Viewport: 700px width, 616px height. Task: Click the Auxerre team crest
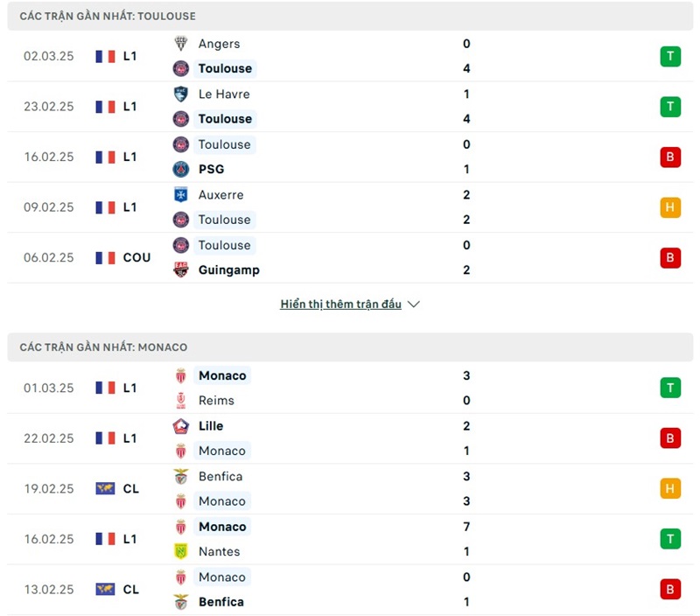pos(181,195)
